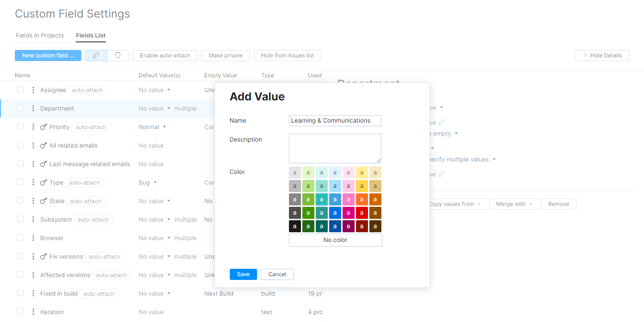The height and width of the screenshot is (322, 644).
Task: Check the checkbox for the Assignee row
Action: coord(20,90)
